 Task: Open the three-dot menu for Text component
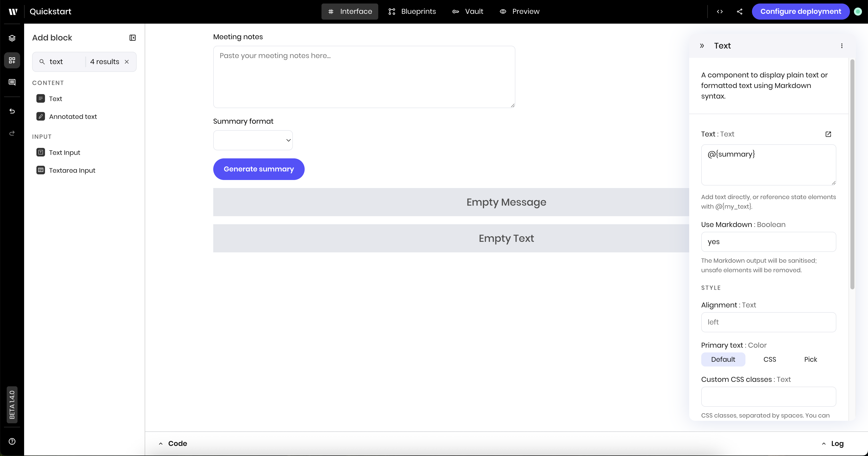point(842,46)
